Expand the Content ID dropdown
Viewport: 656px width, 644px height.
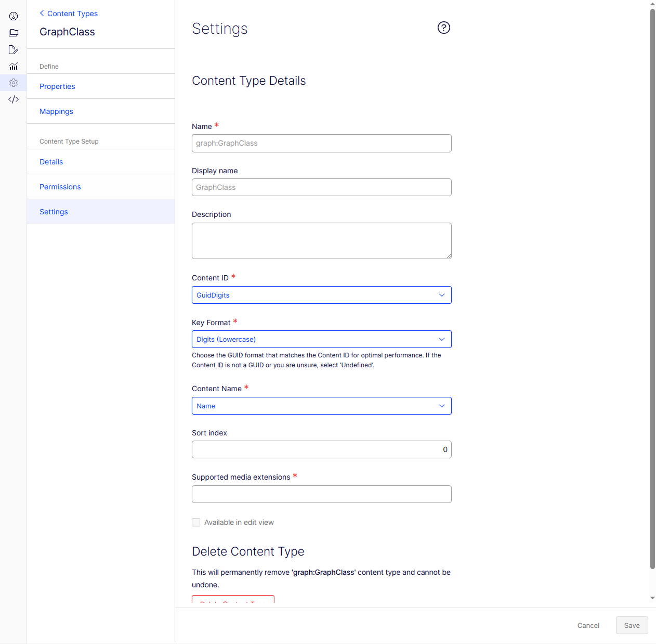(x=321, y=295)
